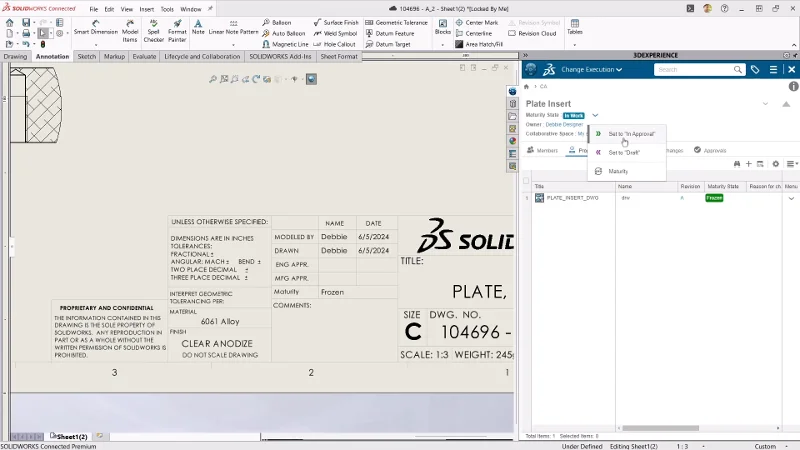Choose Set to "Draft" menu option

point(623,152)
